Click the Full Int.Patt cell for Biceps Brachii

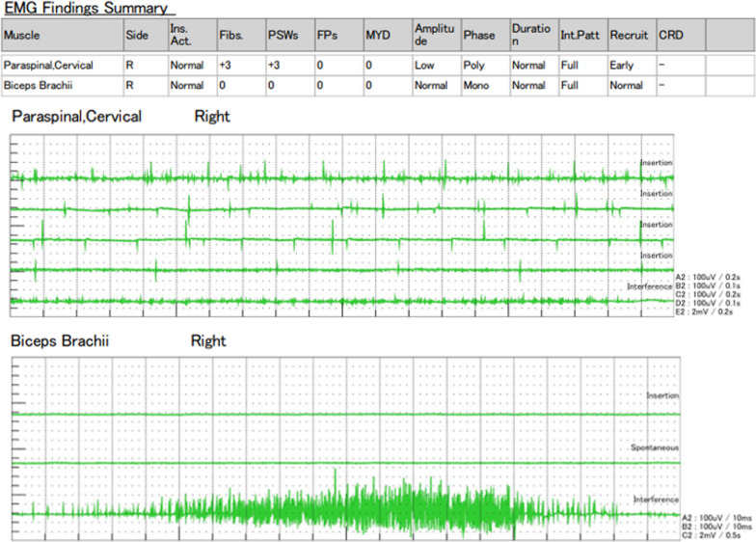[x=582, y=85]
